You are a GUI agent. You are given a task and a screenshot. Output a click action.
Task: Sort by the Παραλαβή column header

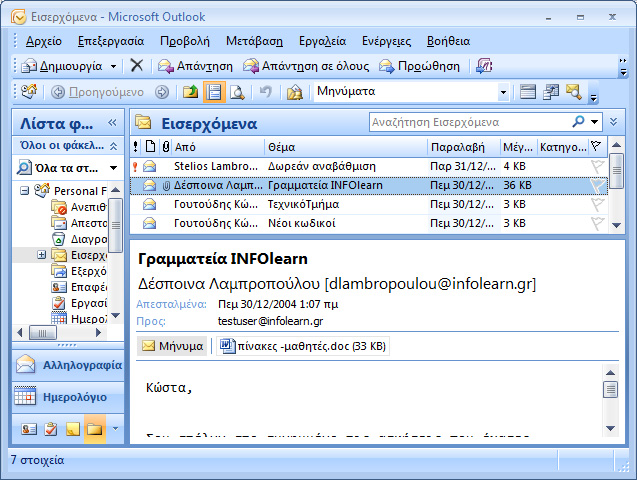click(x=464, y=147)
